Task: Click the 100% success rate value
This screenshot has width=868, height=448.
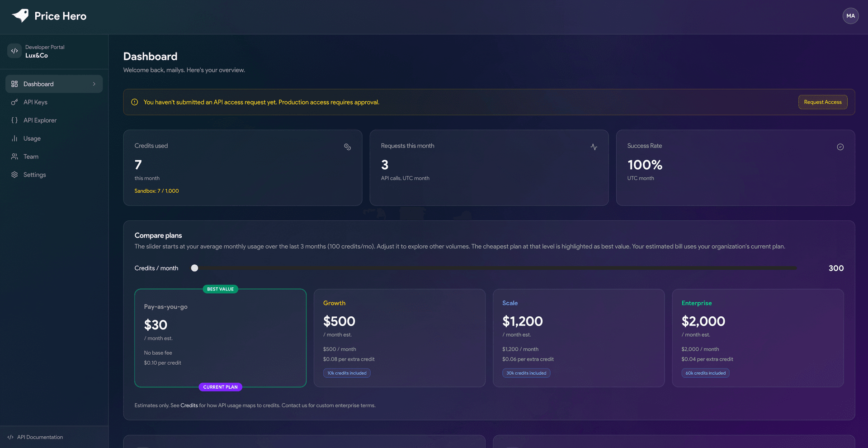Action: pos(645,165)
